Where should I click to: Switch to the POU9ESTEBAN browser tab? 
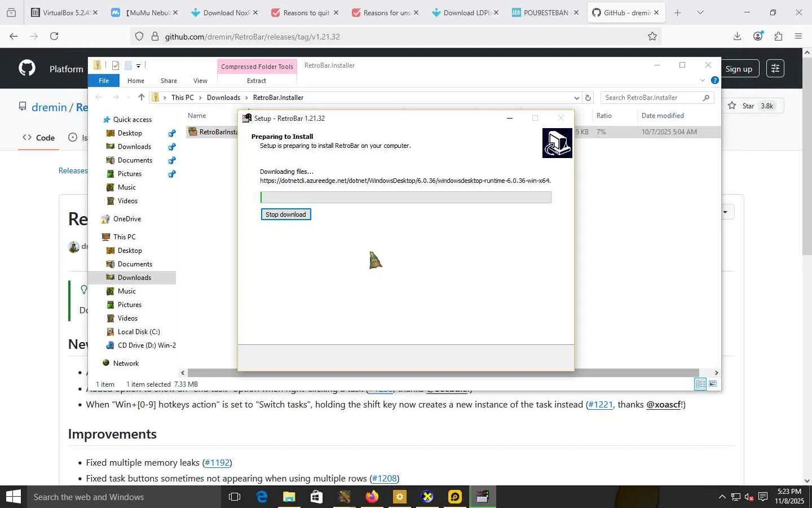(x=545, y=12)
